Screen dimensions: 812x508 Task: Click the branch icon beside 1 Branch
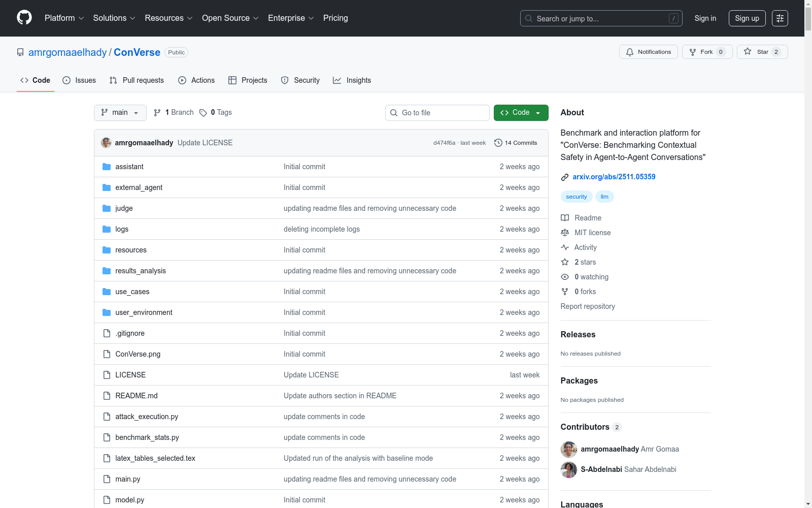point(157,113)
